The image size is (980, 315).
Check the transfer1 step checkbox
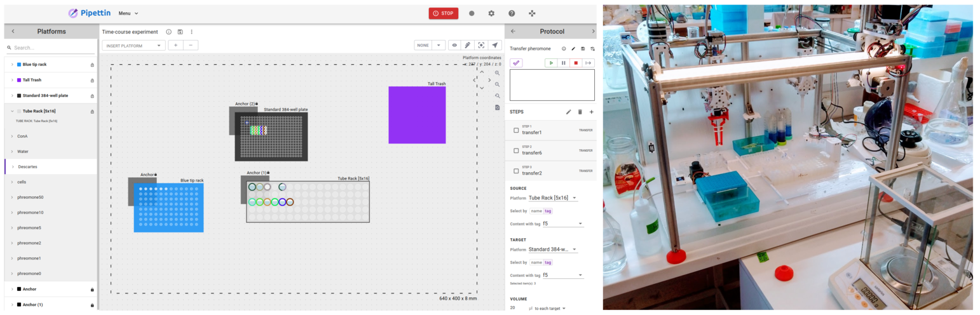(516, 130)
